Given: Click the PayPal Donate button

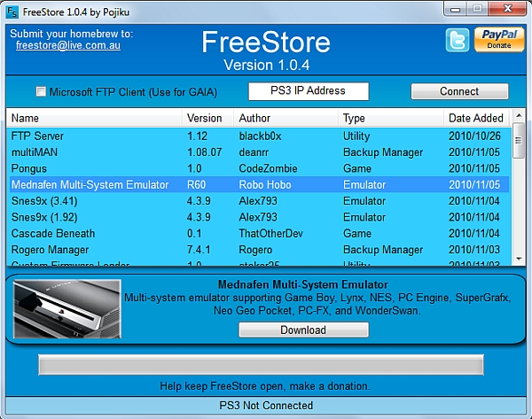Looking at the screenshot, I should [x=499, y=40].
